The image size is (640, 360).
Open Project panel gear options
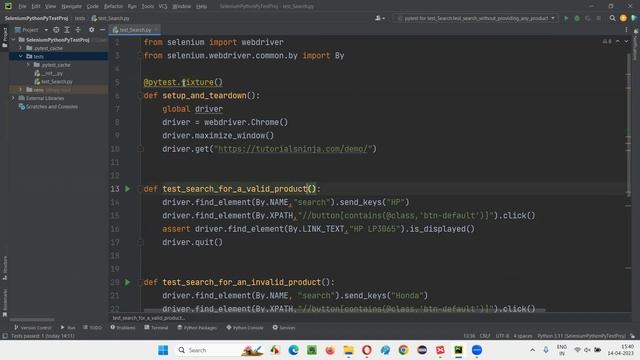coord(91,30)
